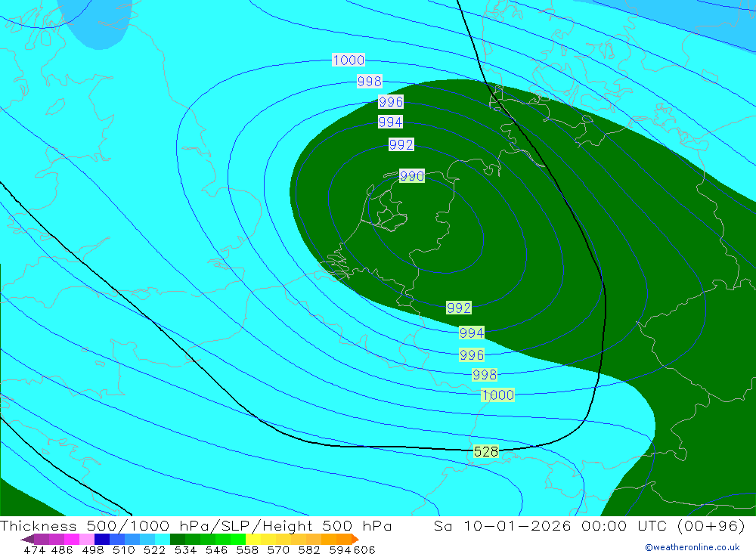The image size is (756, 554).
Task: Click the white-background 994 isobar label
Action: pos(390,122)
